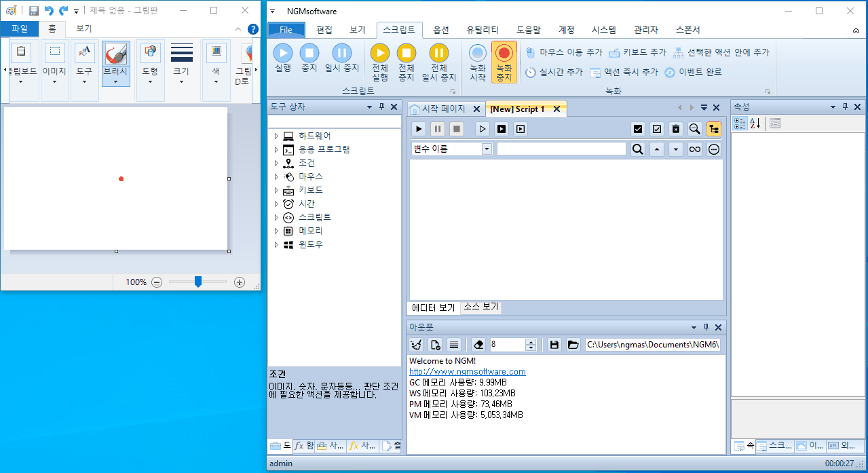Click 마우스 이동 추가 in the ribbon
Screen dimensions: 868x473
click(563, 52)
